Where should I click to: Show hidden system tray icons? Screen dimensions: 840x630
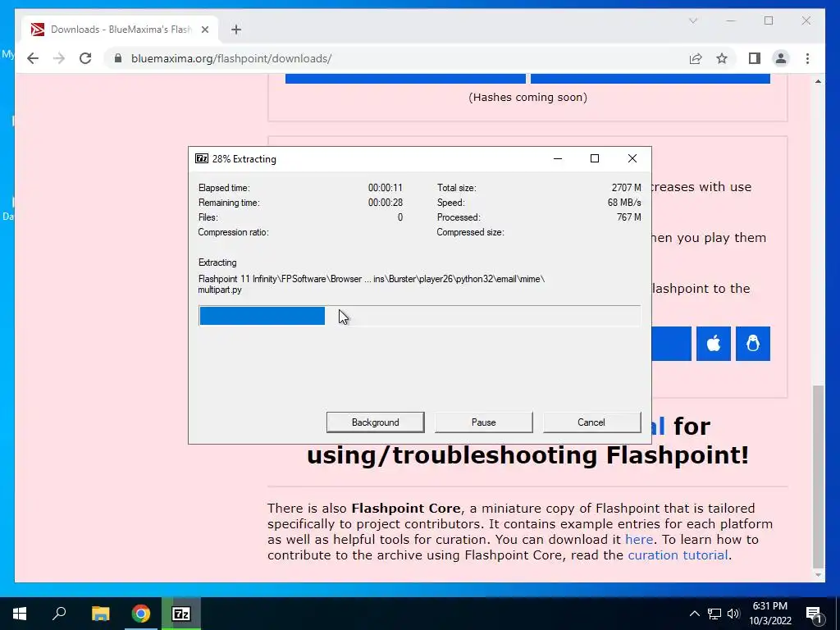coord(694,614)
